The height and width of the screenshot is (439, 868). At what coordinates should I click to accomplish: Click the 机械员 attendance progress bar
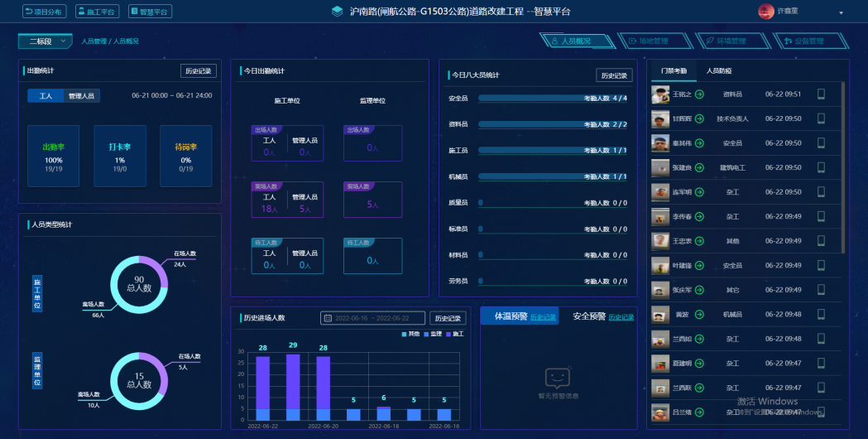coord(553,176)
